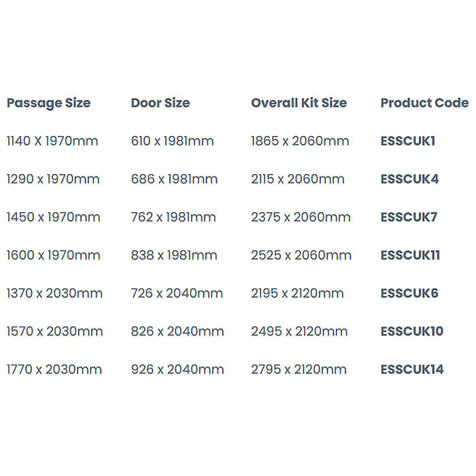
Task: Click overall kit size 2495 x 2120mm
Action: tap(299, 332)
